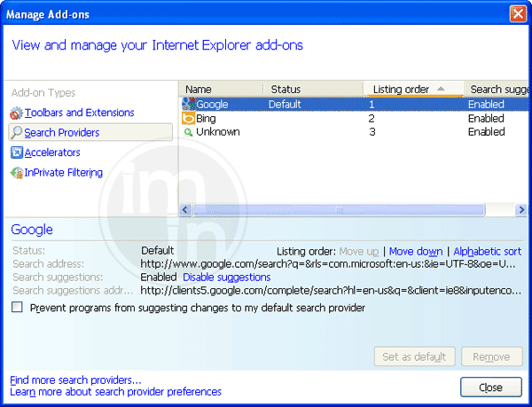Viewport: 532px width, 407px height.
Task: Click the Close button
Action: [490, 387]
